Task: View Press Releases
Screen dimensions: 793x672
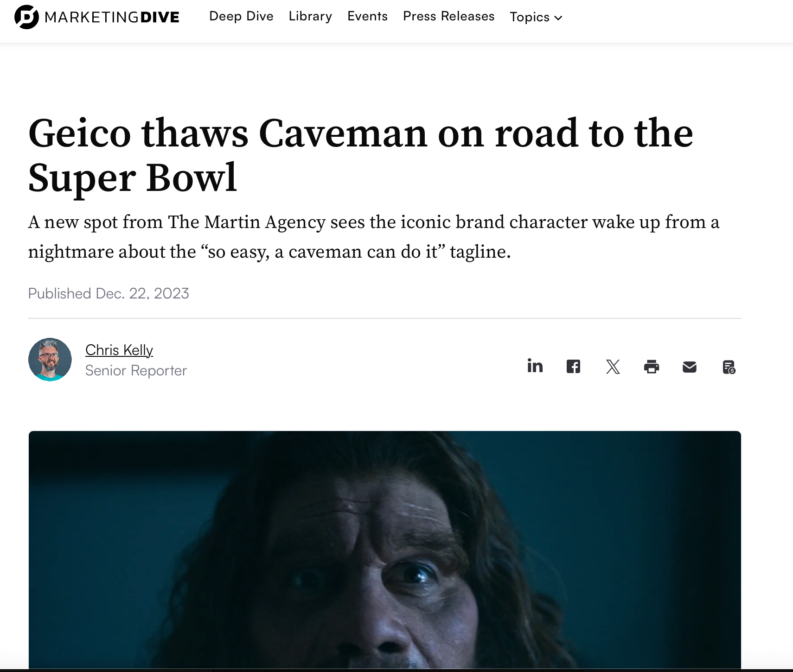Action: click(x=448, y=16)
